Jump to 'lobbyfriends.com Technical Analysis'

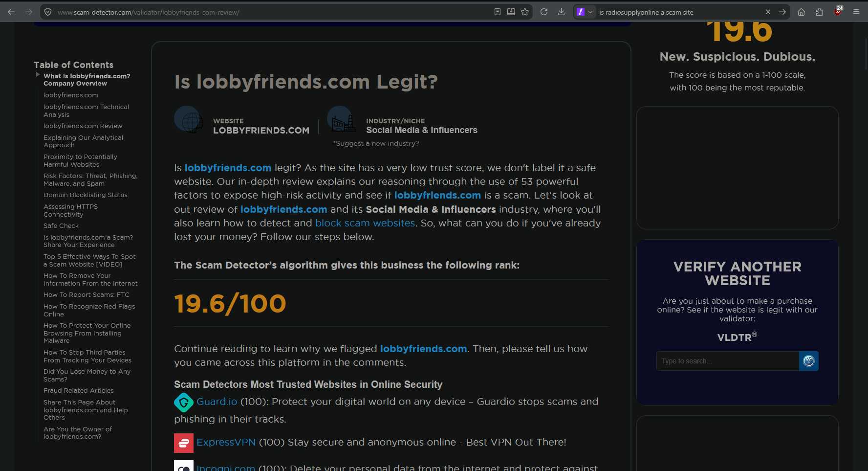86,111
